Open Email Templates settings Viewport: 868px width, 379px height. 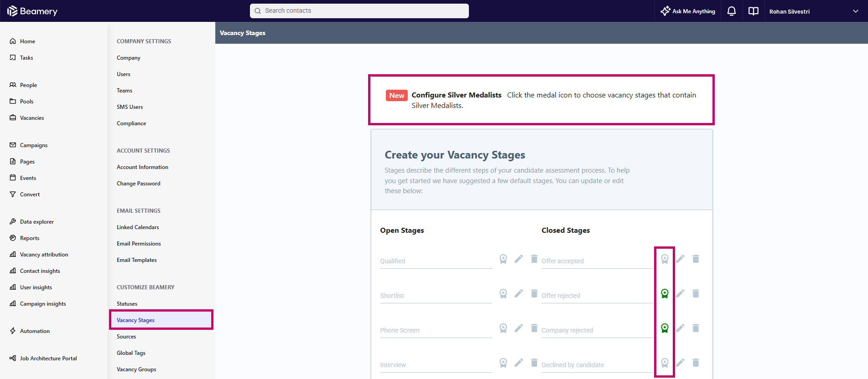137,260
